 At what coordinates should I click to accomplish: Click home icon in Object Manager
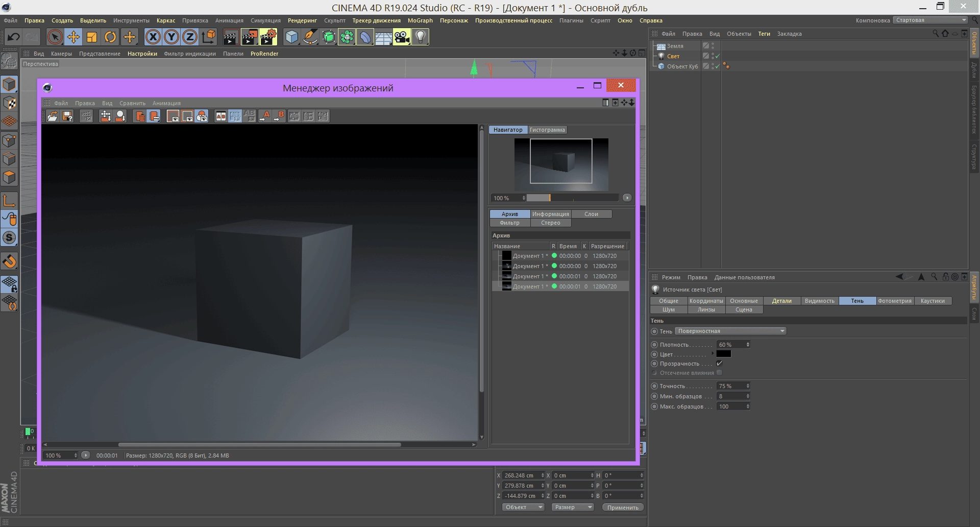point(945,33)
